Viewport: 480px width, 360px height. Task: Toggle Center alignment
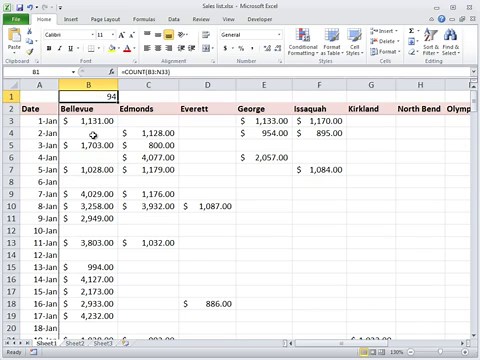click(158, 48)
